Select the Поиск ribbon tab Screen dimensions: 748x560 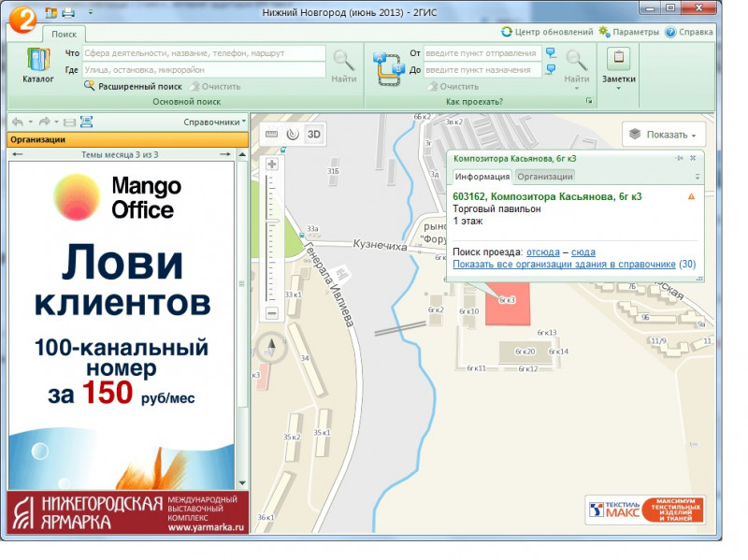pyautogui.click(x=65, y=34)
